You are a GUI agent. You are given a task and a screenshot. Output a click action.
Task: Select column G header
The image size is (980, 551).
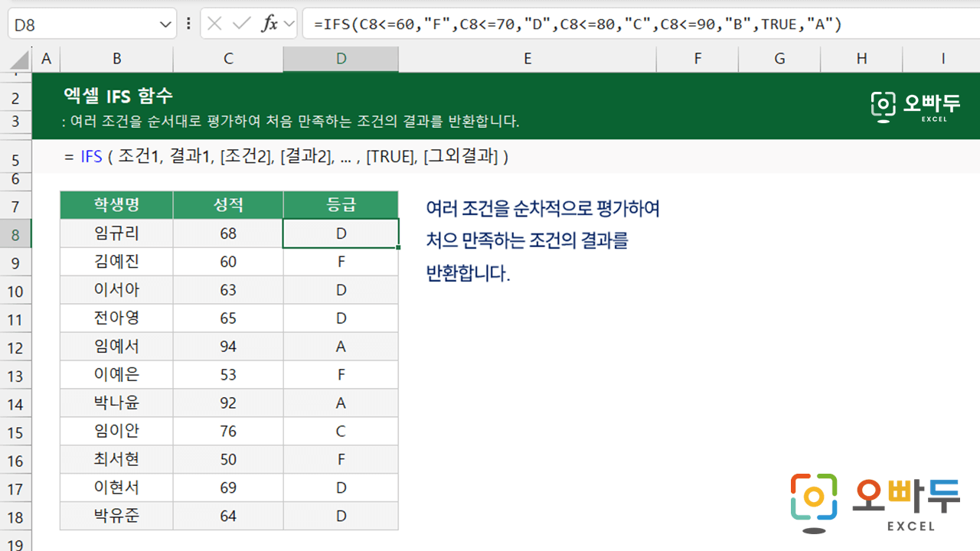(779, 59)
